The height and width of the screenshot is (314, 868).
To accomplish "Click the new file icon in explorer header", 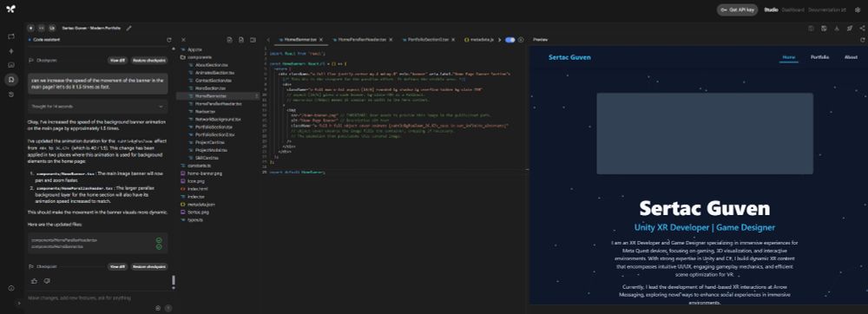I will [x=229, y=40].
